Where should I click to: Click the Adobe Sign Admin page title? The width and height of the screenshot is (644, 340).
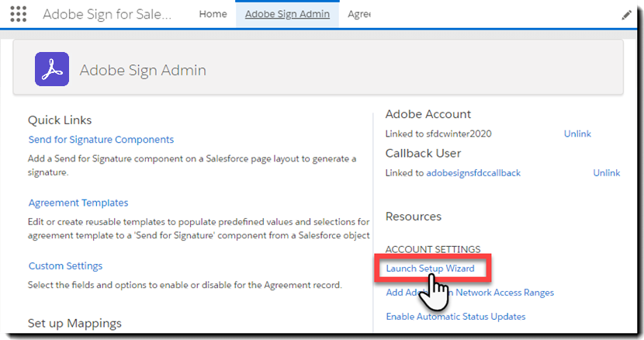point(143,71)
